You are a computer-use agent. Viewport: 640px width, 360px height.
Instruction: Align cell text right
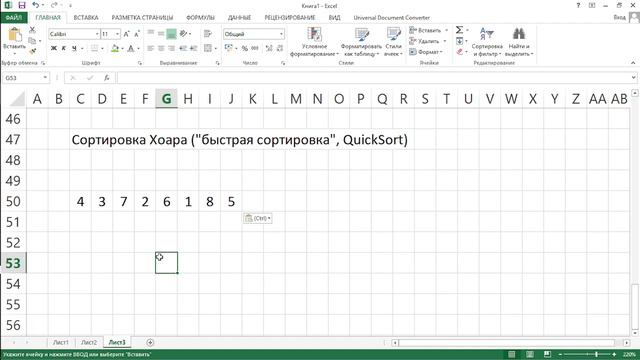(171, 48)
